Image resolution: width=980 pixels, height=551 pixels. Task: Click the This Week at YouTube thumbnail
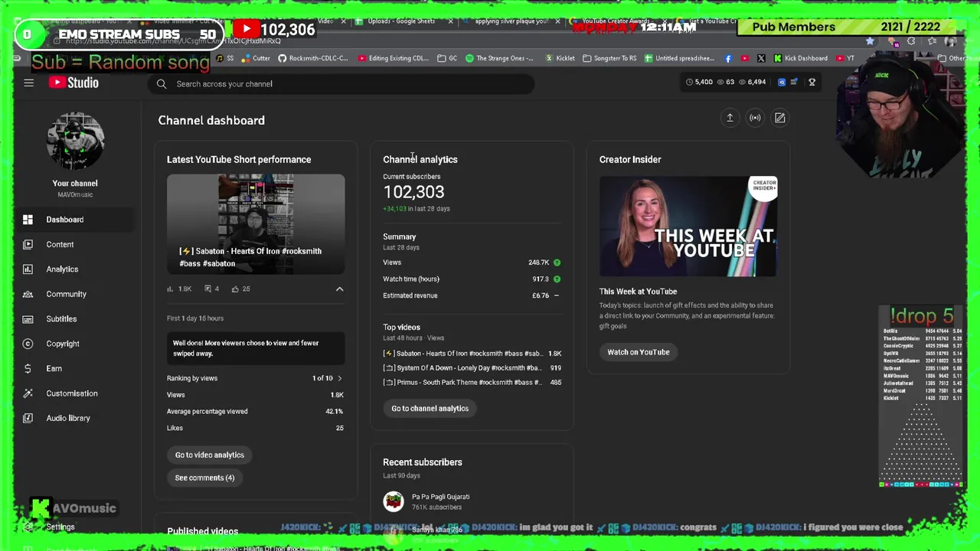point(688,227)
